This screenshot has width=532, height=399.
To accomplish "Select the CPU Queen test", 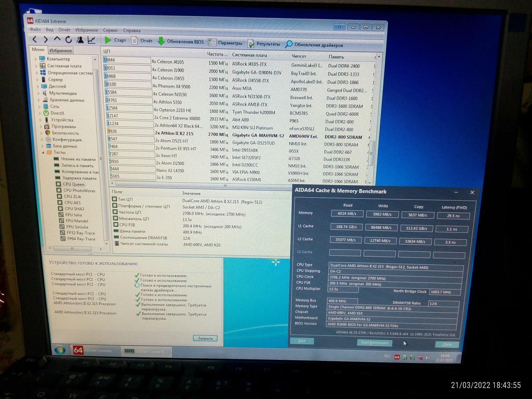I will click(70, 184).
